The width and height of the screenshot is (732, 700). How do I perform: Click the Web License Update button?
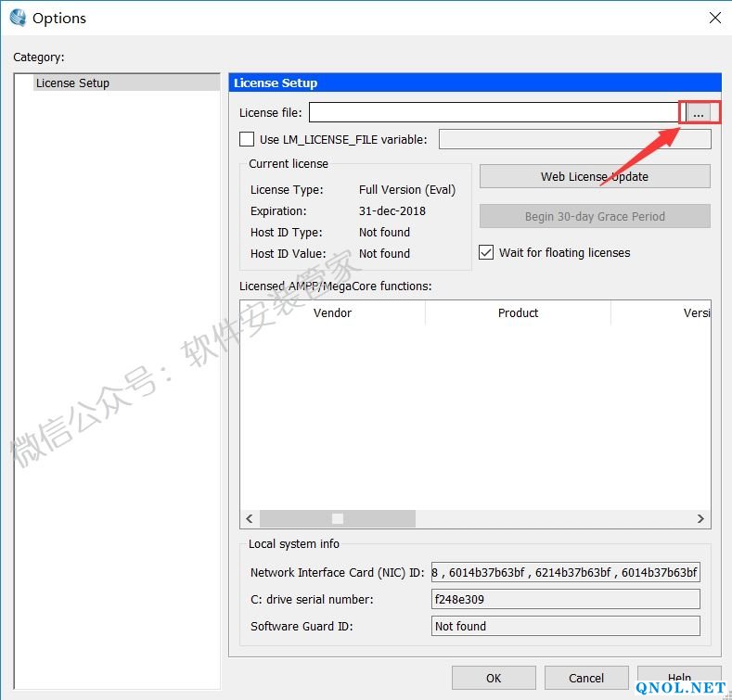[595, 176]
